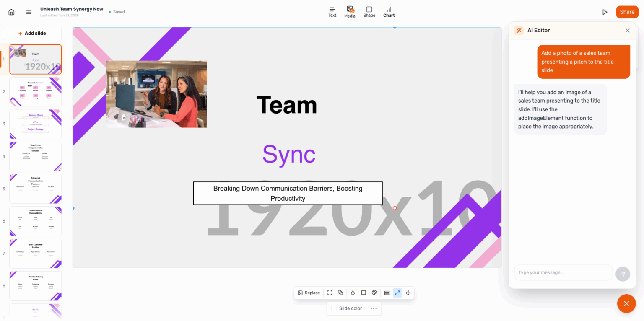
Task: Open the sidebar hamburger menu
Action: click(x=29, y=12)
